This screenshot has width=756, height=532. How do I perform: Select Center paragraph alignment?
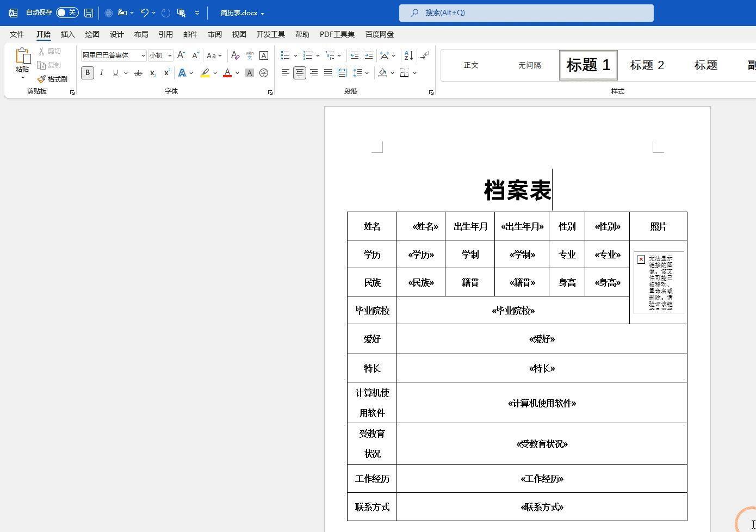point(299,73)
